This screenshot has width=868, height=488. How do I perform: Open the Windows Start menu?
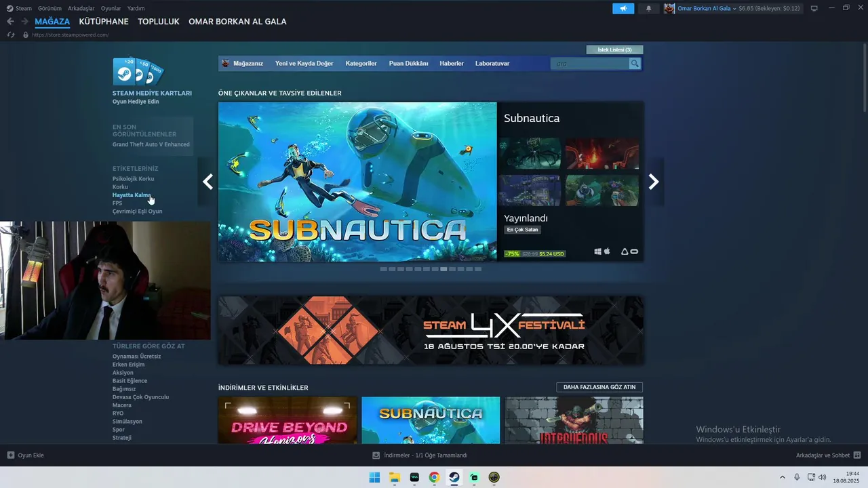click(x=374, y=477)
